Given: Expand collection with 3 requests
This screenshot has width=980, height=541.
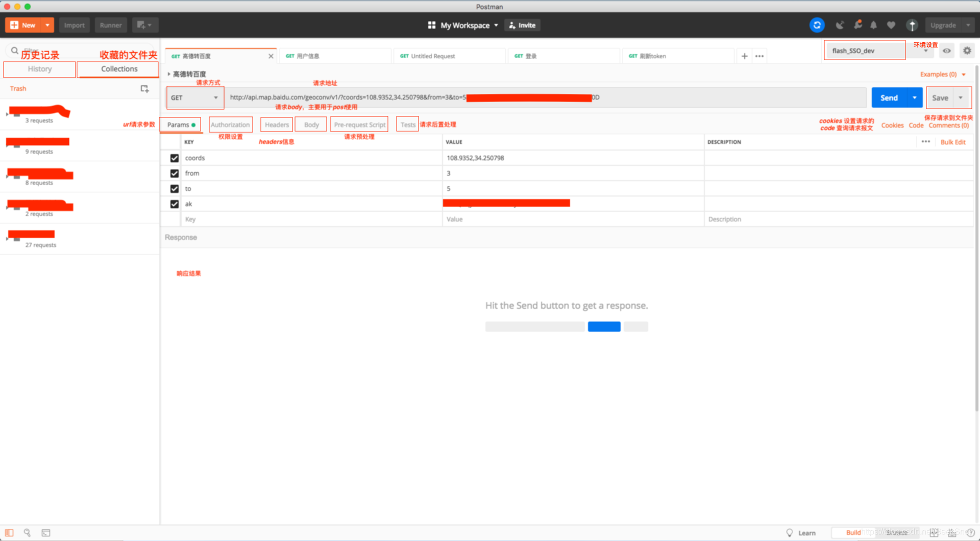Looking at the screenshot, I should click(7, 114).
